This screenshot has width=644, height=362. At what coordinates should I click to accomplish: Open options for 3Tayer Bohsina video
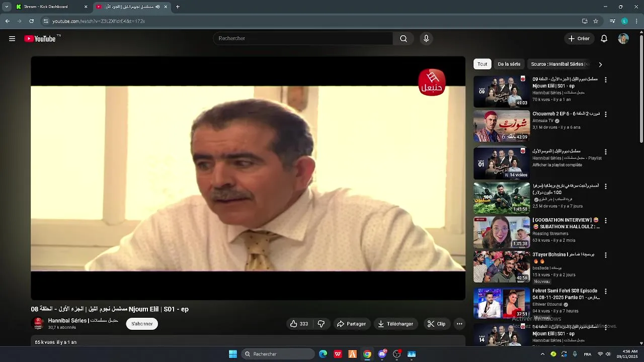point(606,255)
